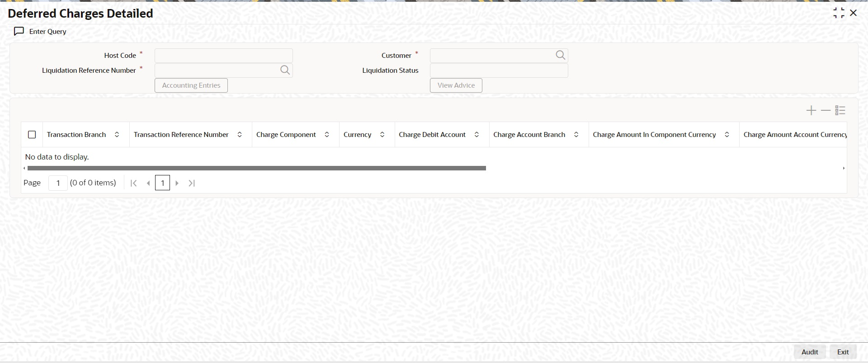Click the '(0 of 0 items)' text
This screenshot has width=868, height=363.
(x=93, y=183)
